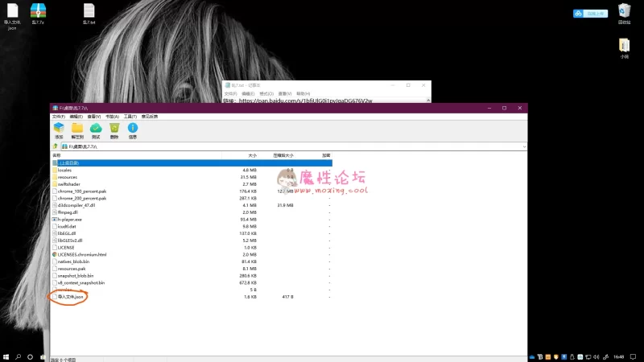Select libEGL.dll file
644x362 pixels.
(67, 233)
